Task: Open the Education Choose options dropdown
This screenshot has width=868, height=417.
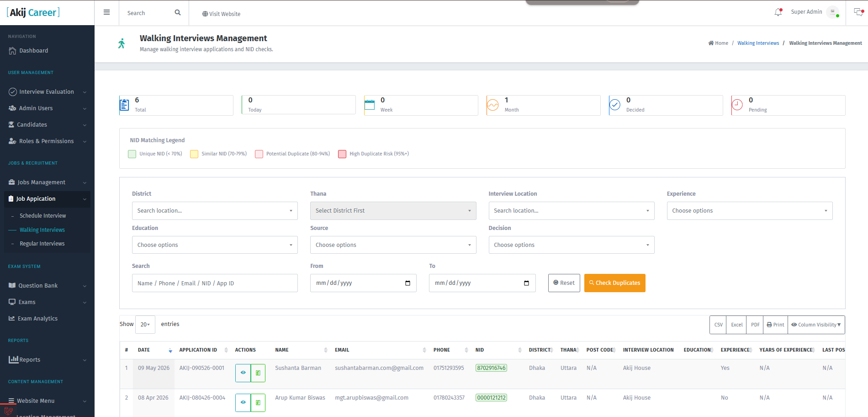Action: click(x=215, y=245)
